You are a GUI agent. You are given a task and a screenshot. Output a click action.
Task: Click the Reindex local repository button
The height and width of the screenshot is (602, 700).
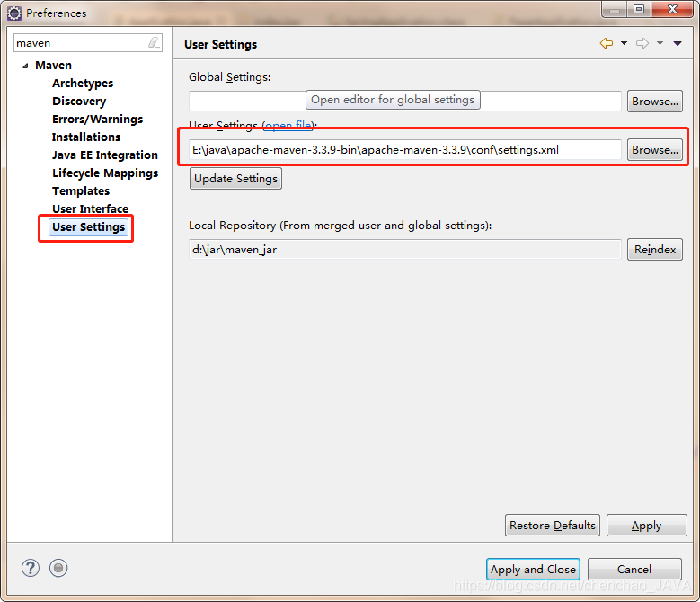click(x=655, y=250)
